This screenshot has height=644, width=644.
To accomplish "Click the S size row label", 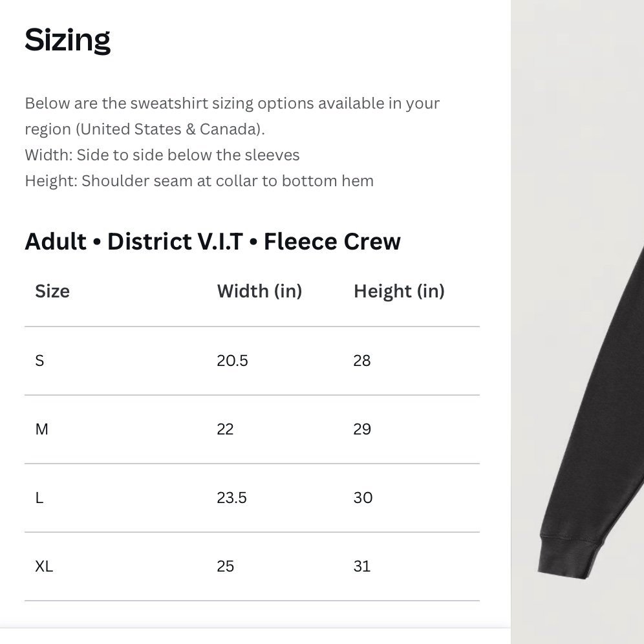I will (x=39, y=361).
